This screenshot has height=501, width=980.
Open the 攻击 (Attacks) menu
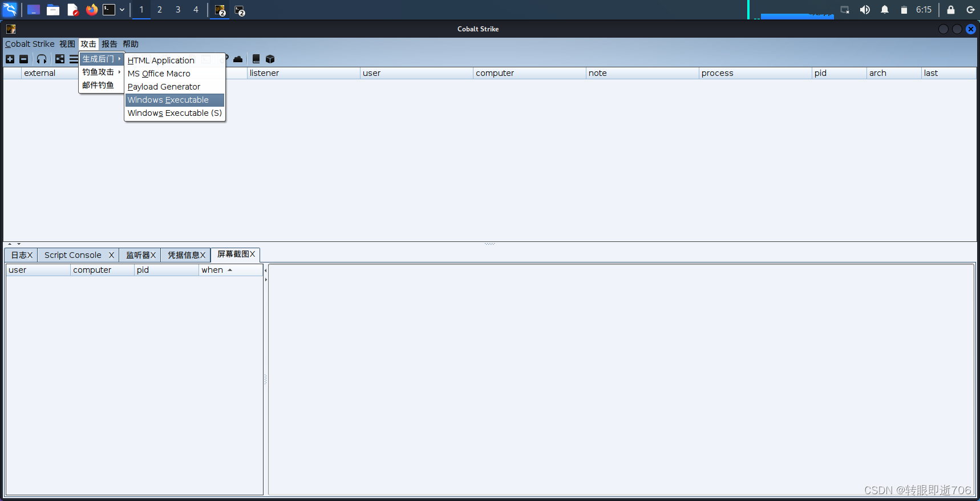88,44
